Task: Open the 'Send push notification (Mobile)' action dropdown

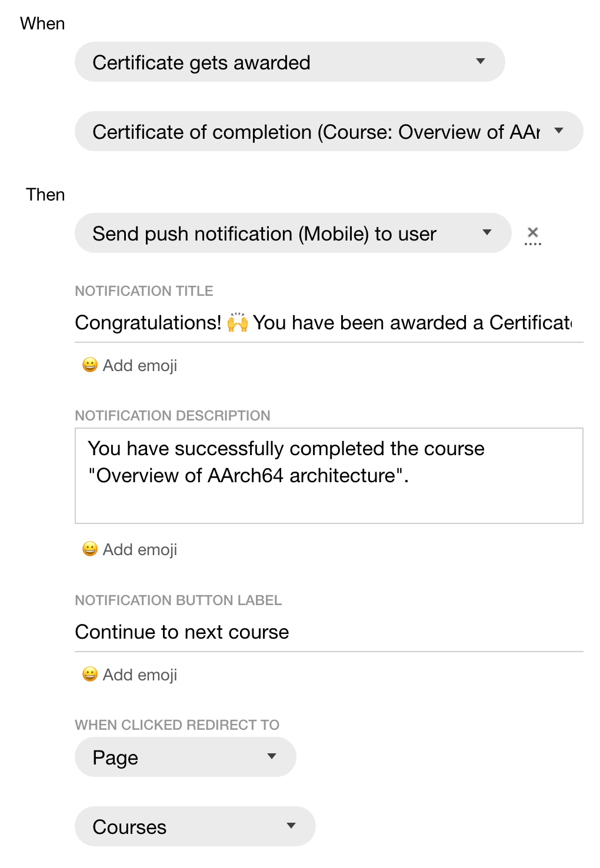Action: [282, 233]
